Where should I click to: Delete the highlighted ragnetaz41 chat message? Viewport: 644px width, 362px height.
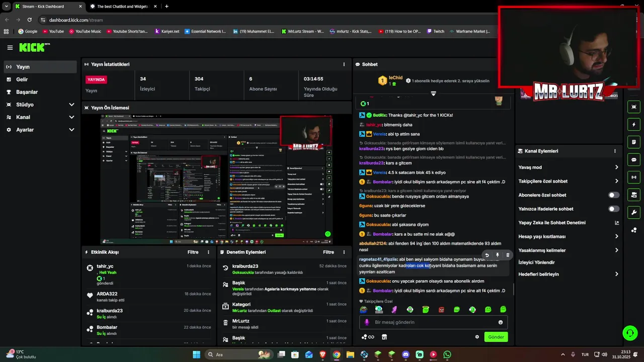[x=508, y=255]
